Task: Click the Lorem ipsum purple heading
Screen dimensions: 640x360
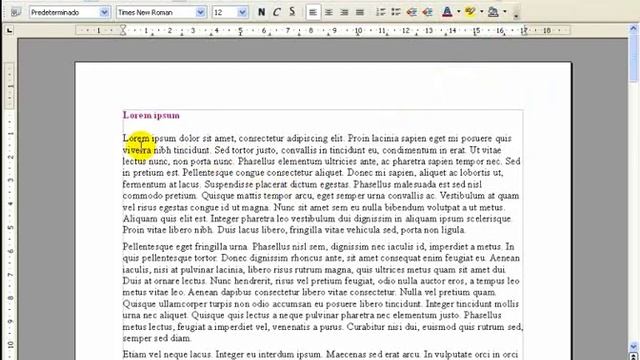Action: (151, 115)
